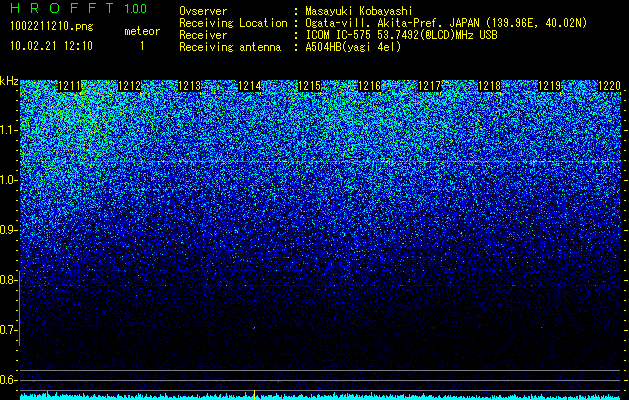Viewport: 629px width, 400px height.
Task: Select the A504HB(yagi 4el) antenna text
Action: [353, 47]
